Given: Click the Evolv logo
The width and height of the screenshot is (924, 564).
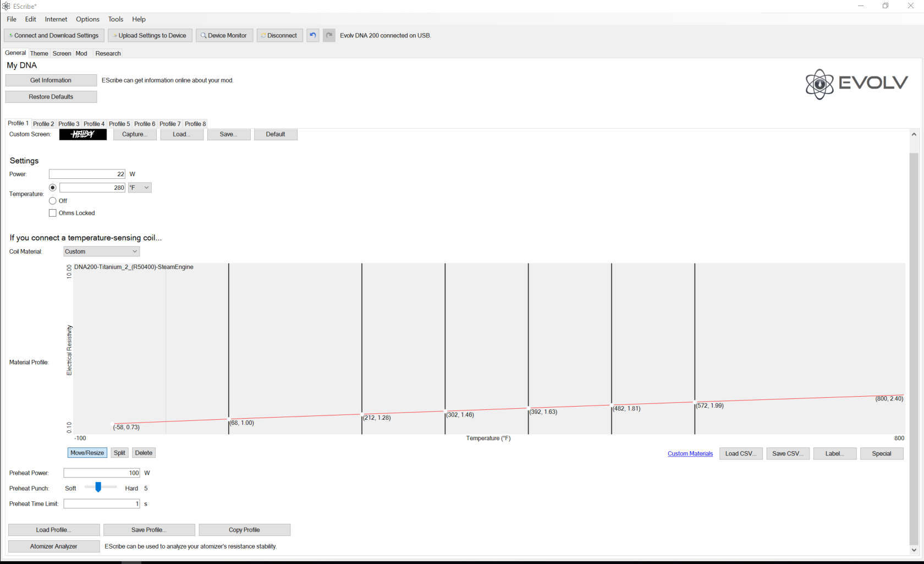Looking at the screenshot, I should pos(856,84).
